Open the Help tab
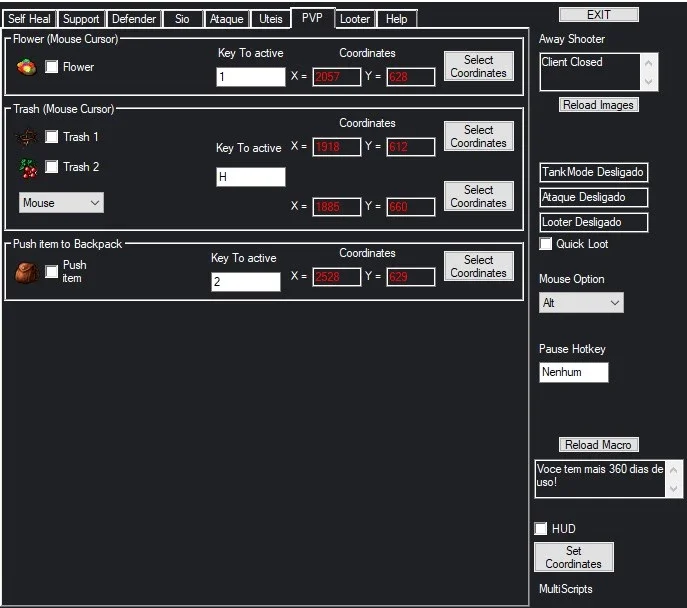The height and width of the screenshot is (608, 687). [x=397, y=19]
